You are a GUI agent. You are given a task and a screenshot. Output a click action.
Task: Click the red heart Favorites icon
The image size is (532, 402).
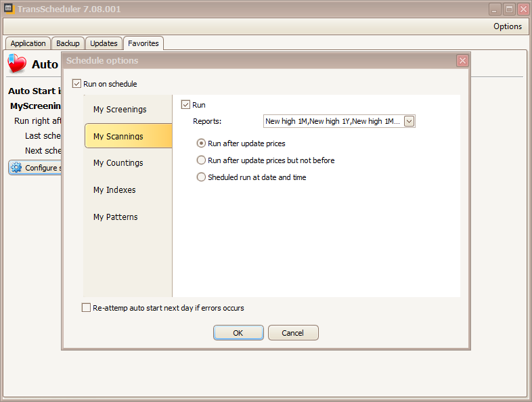pyautogui.click(x=17, y=64)
